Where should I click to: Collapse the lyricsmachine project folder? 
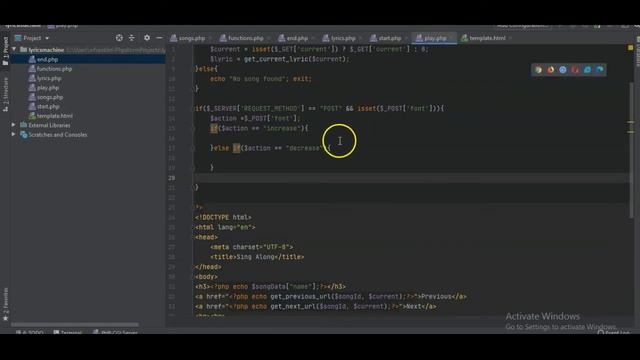coord(14,49)
